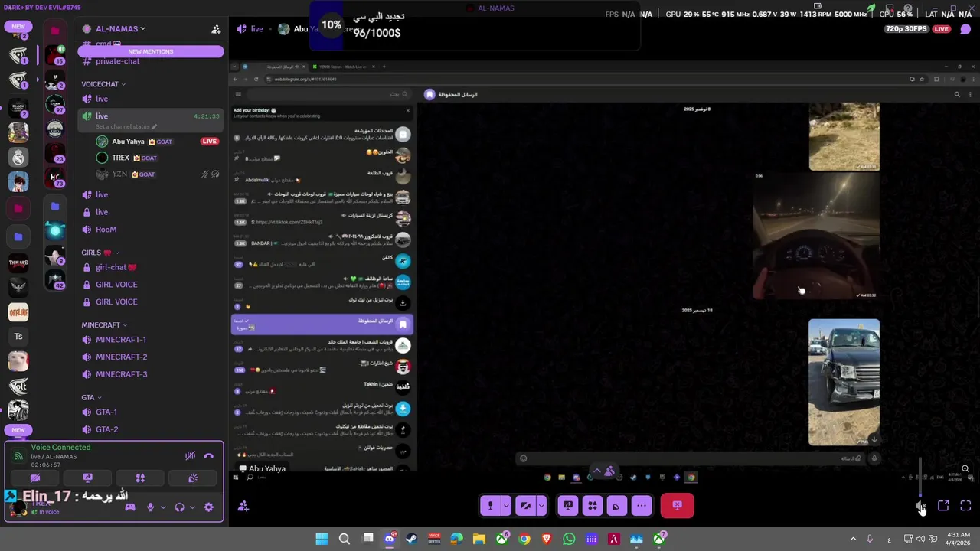Turn on camera in voice panel
The height and width of the screenshot is (551, 980).
(x=35, y=478)
